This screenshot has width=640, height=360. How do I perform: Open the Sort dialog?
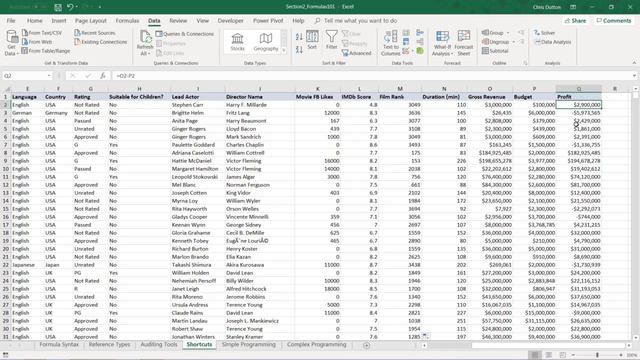click(312, 40)
